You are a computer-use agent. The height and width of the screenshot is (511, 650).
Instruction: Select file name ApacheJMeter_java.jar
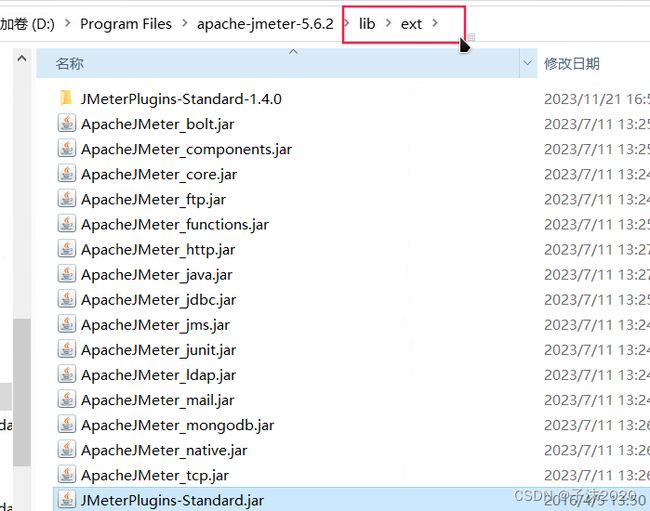coord(157,275)
